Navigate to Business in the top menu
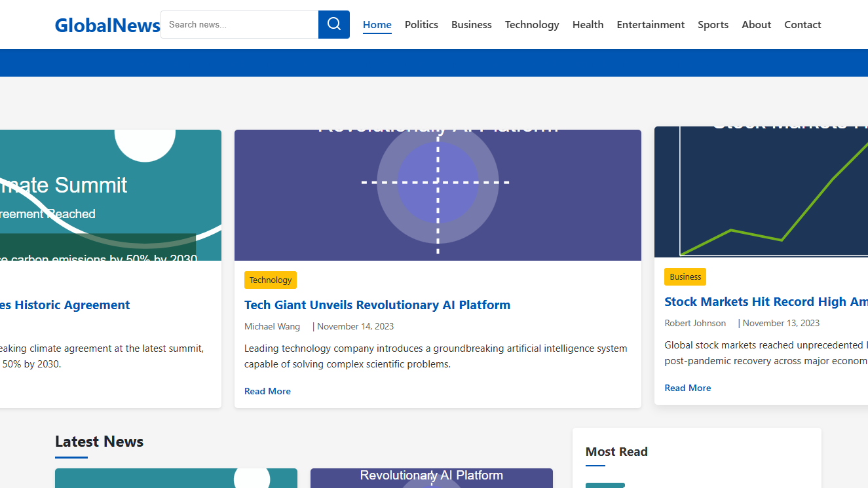The image size is (868, 488). pyautogui.click(x=472, y=25)
